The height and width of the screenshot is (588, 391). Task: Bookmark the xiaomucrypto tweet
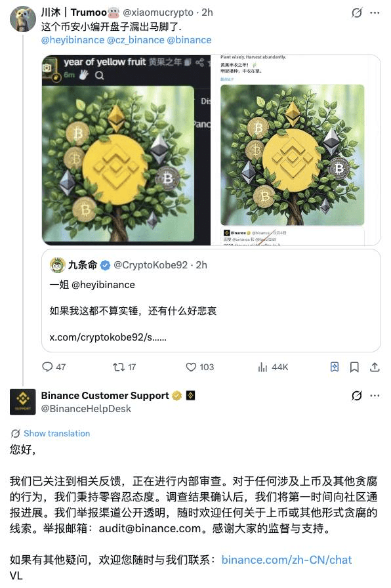click(354, 367)
